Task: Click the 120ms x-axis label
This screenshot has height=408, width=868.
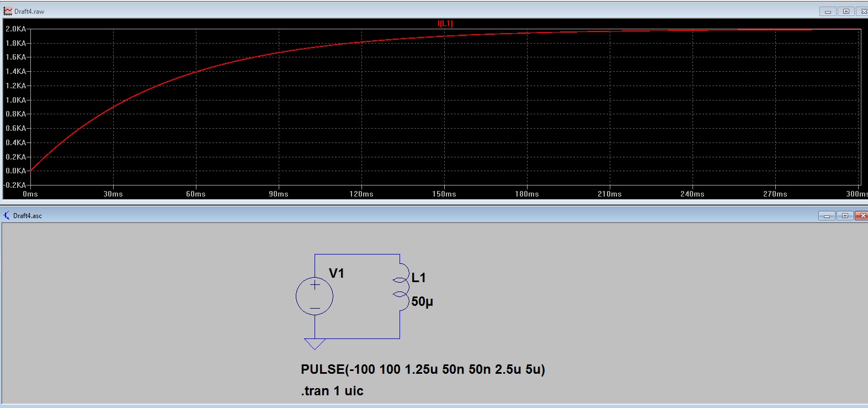Action: click(361, 194)
